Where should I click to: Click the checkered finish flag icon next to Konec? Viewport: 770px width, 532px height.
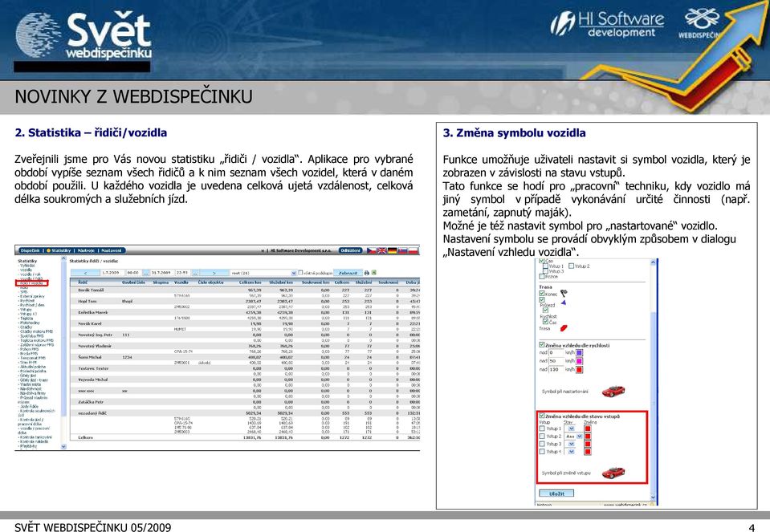564,293
